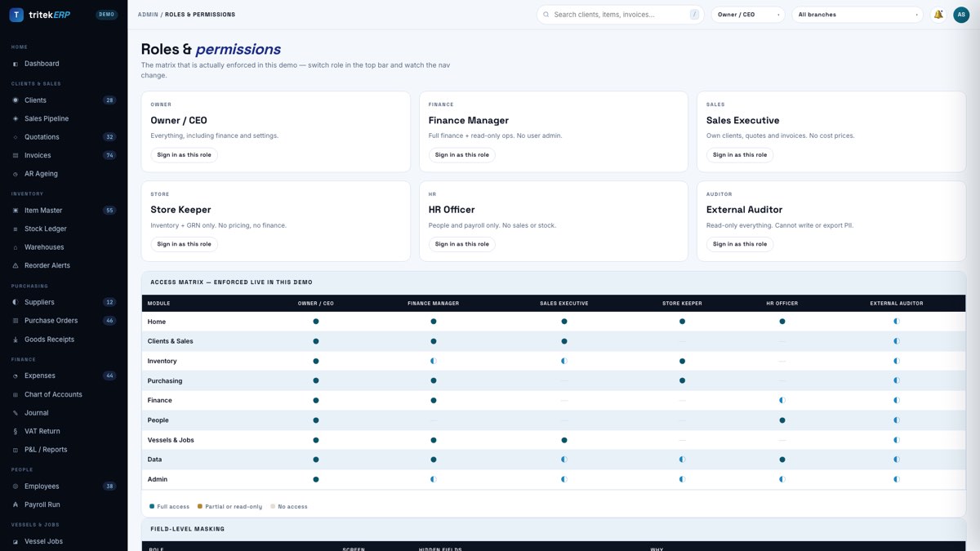Screen dimensions: 980x551
Task: Click the AR Ageing sidebar icon
Action: [16, 174]
